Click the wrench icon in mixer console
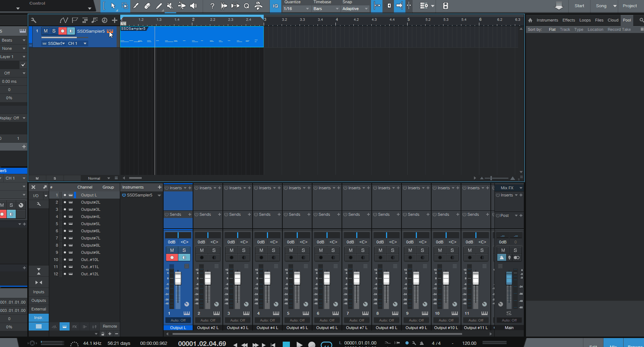Screen dimensions: 644x347 [x=39, y=204]
